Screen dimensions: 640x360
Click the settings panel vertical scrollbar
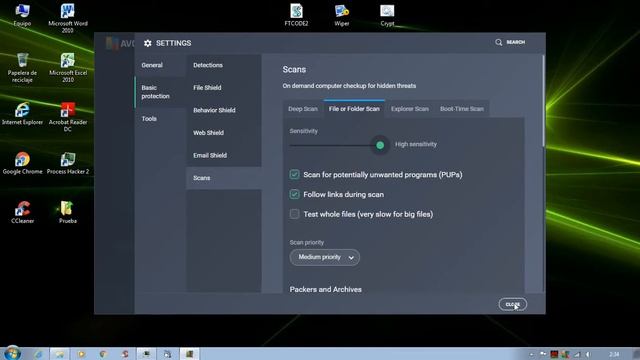(x=543, y=101)
